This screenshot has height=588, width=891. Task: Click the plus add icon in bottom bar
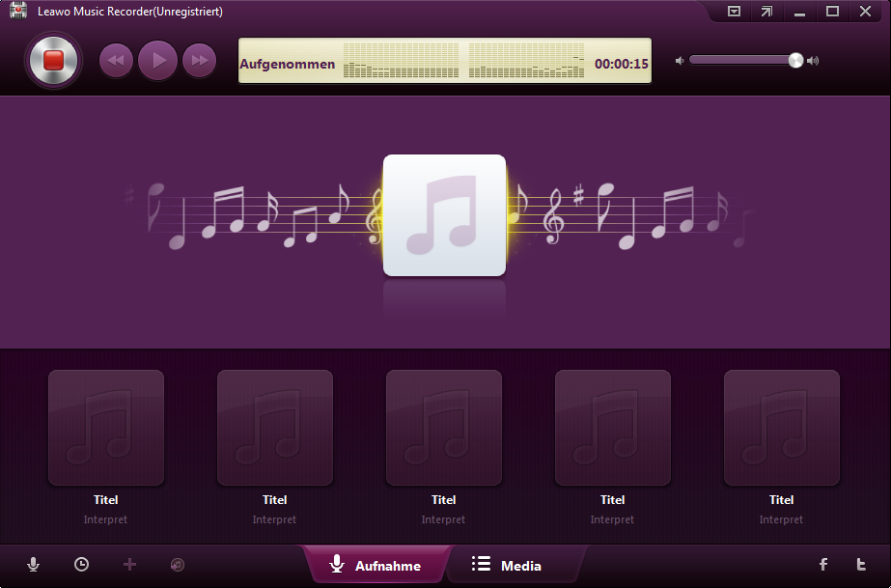(x=129, y=564)
